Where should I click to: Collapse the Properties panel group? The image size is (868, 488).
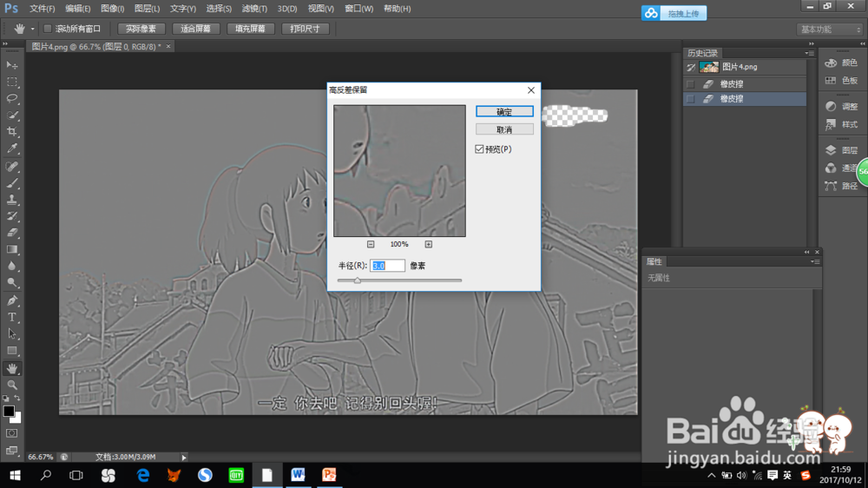click(806, 252)
